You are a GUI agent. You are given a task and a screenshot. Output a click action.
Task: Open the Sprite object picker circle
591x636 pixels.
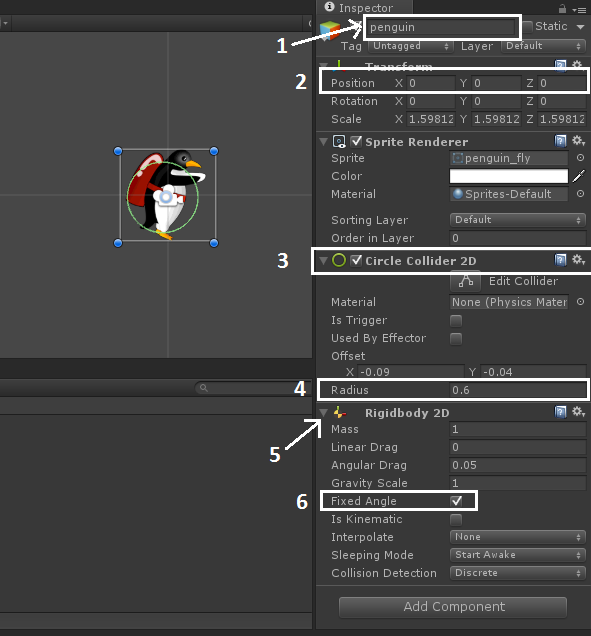click(x=580, y=158)
